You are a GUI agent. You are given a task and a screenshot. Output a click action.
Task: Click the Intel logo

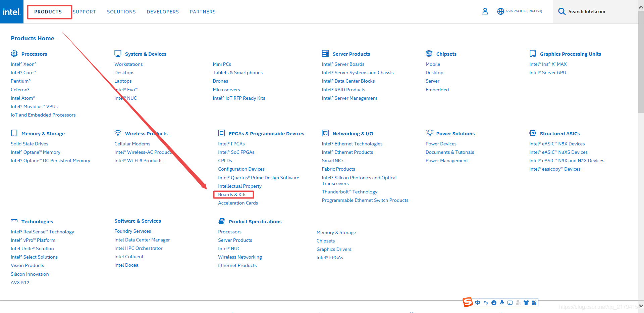12,12
